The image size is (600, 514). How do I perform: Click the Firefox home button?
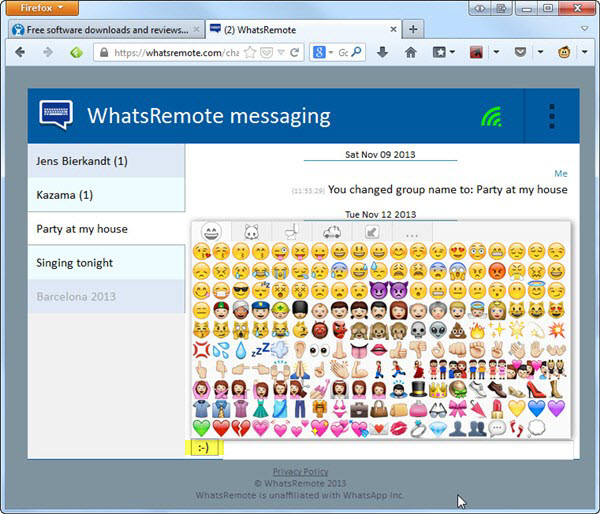(x=410, y=52)
